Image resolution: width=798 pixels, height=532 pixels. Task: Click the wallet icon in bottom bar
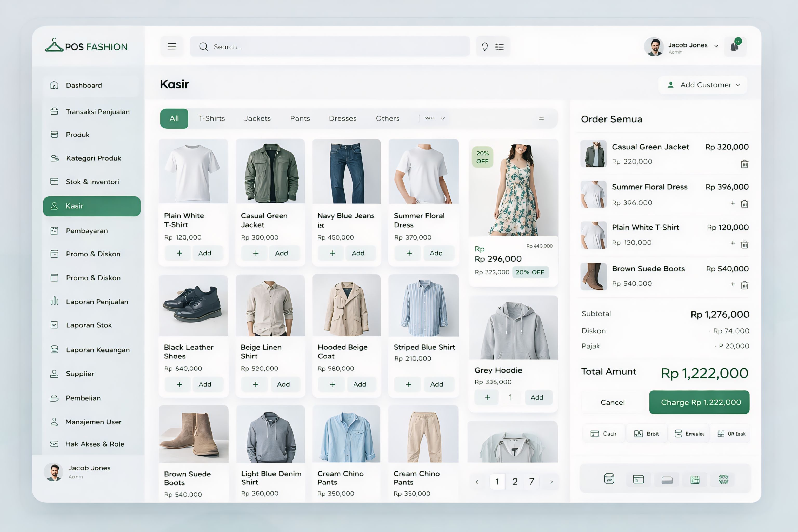(x=609, y=479)
